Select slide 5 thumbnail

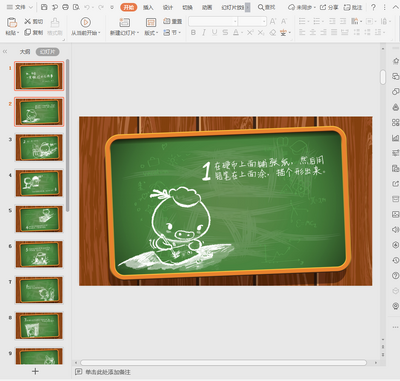(x=39, y=219)
